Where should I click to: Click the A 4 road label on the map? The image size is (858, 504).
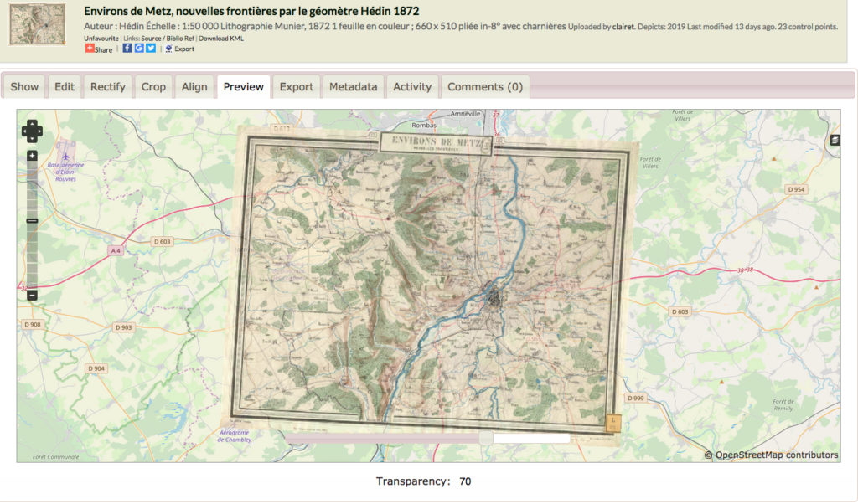(x=116, y=250)
